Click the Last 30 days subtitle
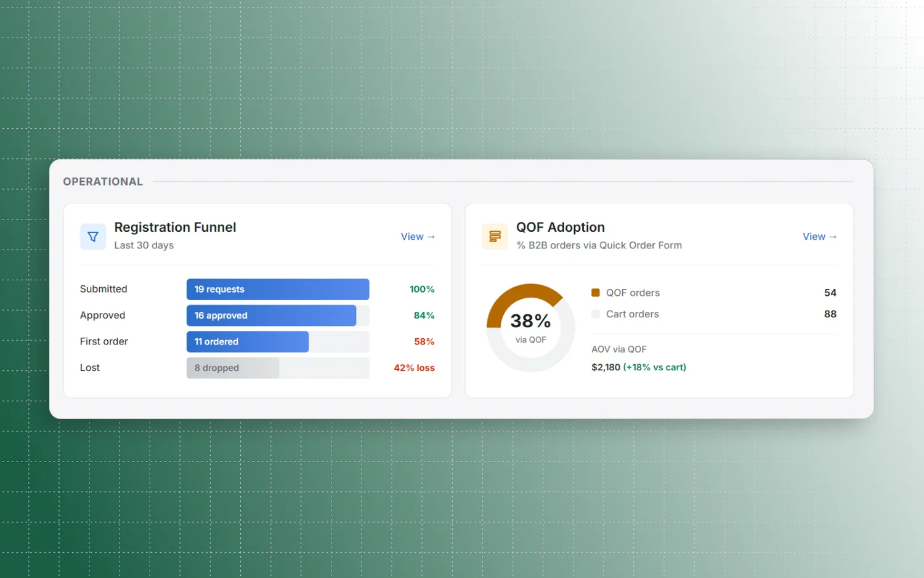The width and height of the screenshot is (924, 578). pos(144,245)
